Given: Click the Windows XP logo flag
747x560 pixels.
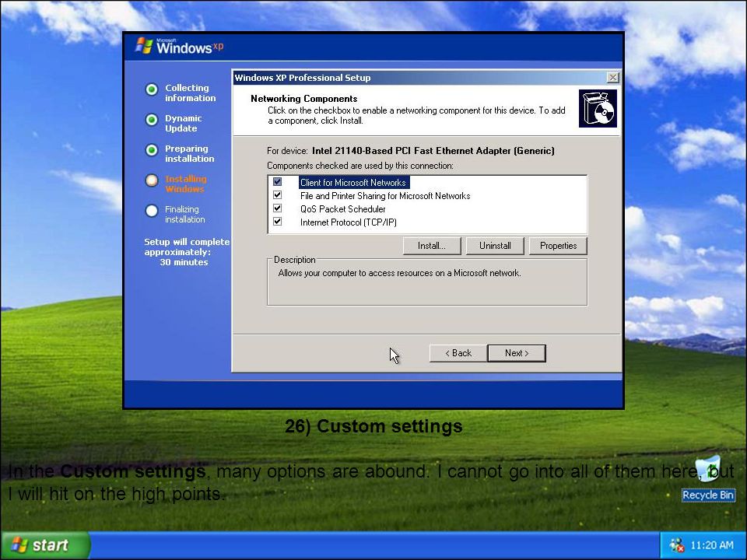Looking at the screenshot, I should pos(144,46).
